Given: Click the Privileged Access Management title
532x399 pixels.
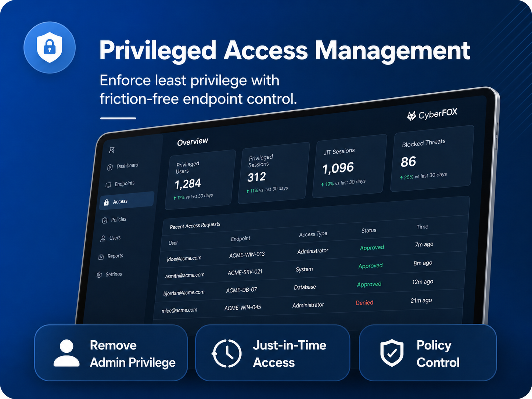Looking at the screenshot, I should coord(285,51).
